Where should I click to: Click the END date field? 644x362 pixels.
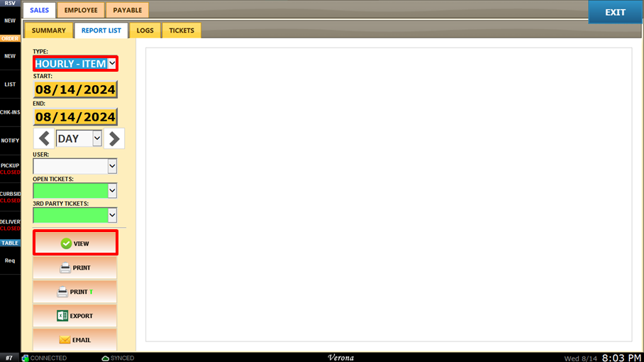(x=75, y=117)
